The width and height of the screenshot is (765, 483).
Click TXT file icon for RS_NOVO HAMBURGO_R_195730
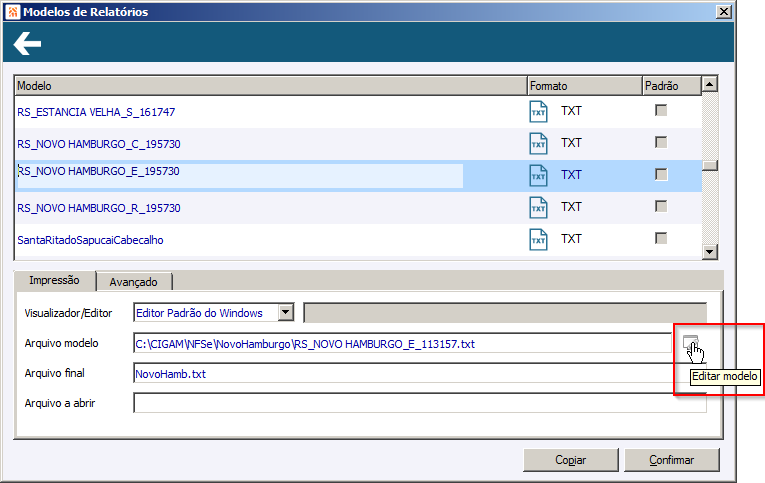[538, 207]
